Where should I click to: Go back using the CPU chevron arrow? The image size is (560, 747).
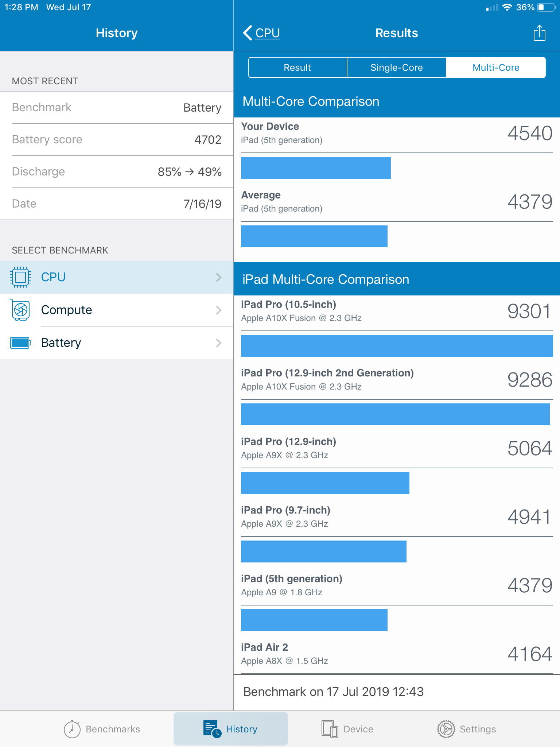(x=248, y=33)
